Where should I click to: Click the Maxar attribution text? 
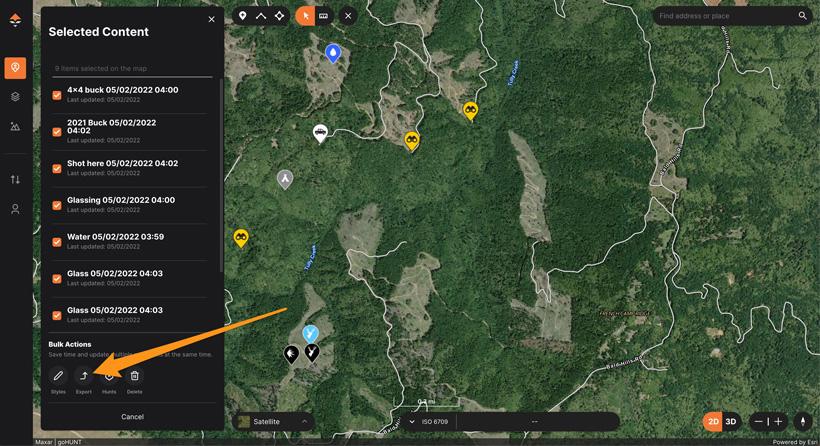pyautogui.click(x=44, y=442)
